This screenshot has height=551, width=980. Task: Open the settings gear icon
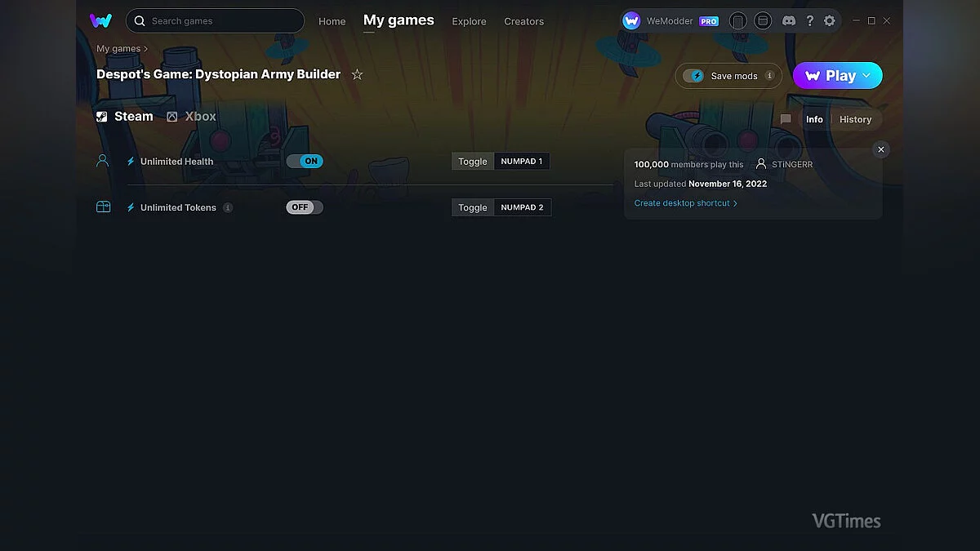tap(830, 21)
